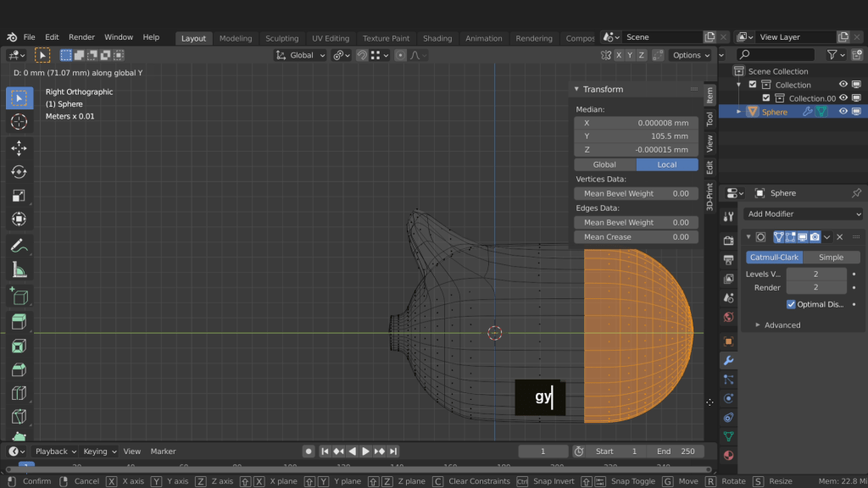The image size is (868, 488).
Task: Open the Add Modifier dropdown
Action: 803,214
